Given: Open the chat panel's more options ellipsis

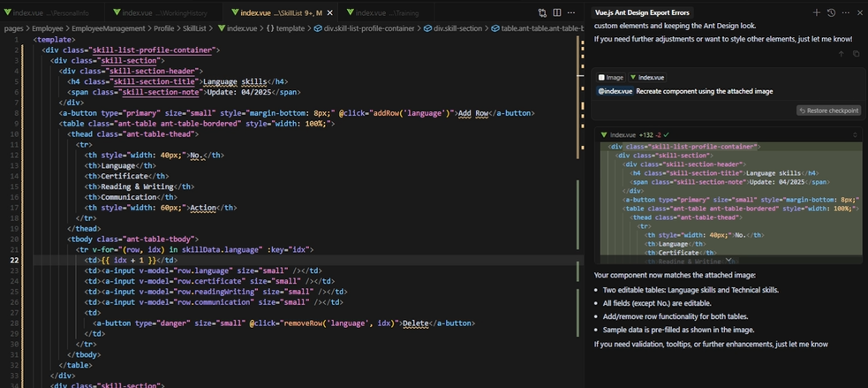Looking at the screenshot, I should [x=846, y=13].
